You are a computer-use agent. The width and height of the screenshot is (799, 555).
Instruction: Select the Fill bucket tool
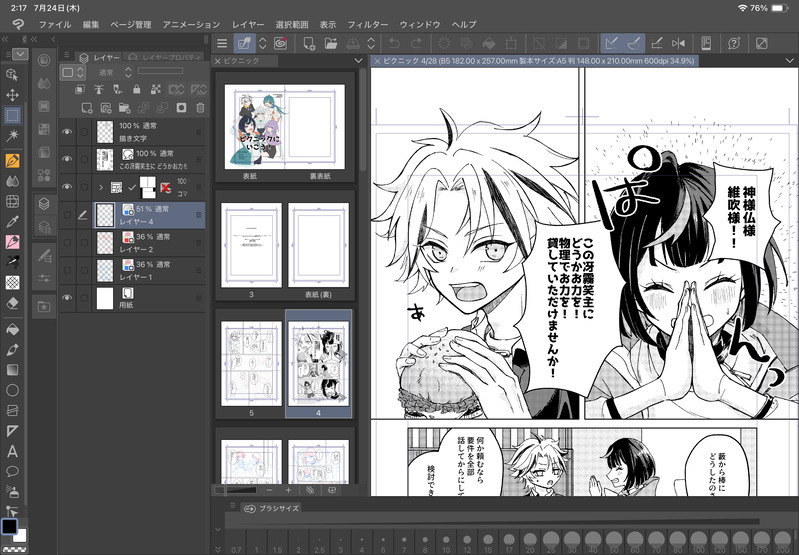coord(12,329)
